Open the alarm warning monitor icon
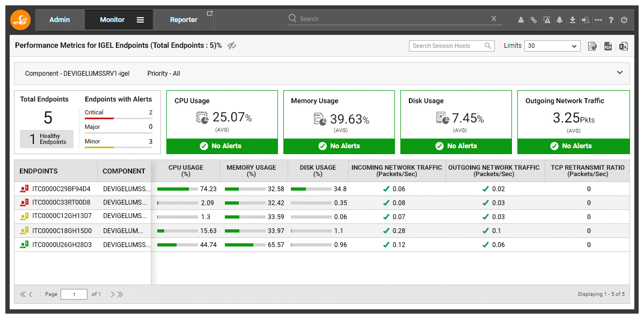 547,20
